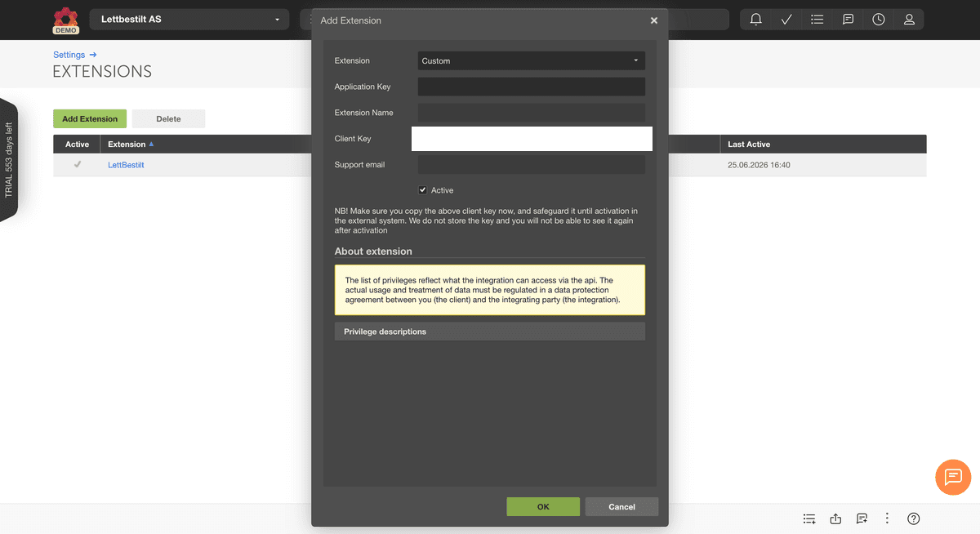Screen dimensions: 980x534
Task: Click the Cancel button in dialog
Action: 621,506
